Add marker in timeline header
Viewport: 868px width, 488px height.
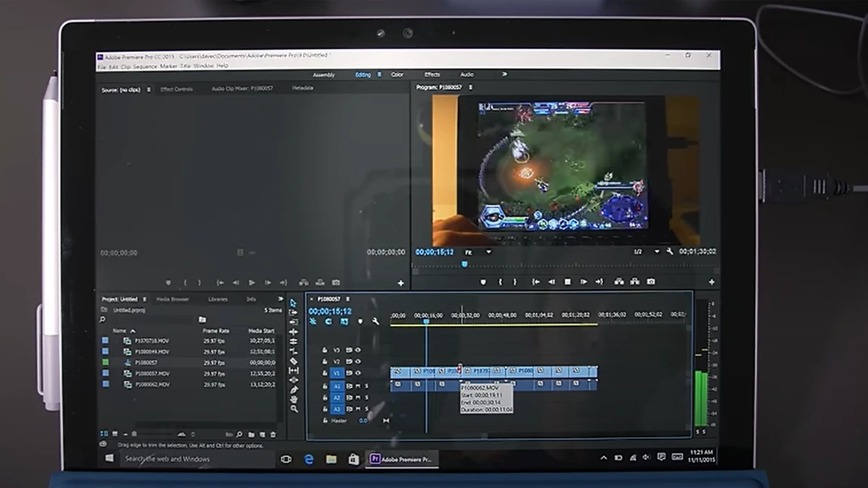pyautogui.click(x=360, y=322)
